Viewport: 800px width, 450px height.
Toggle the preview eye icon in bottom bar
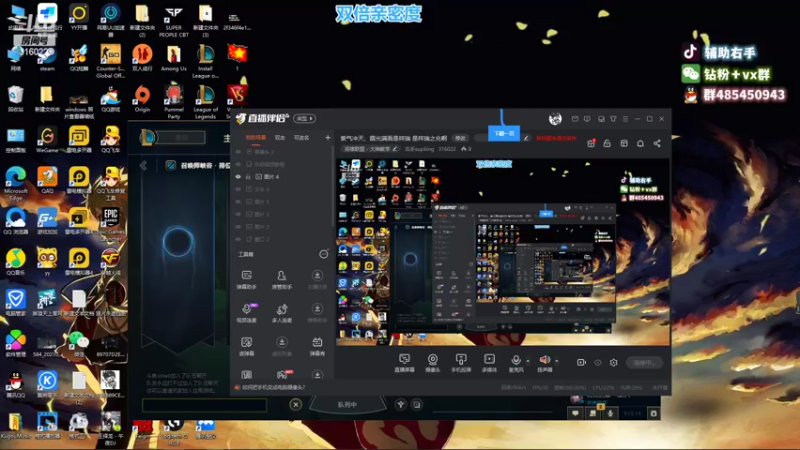pyautogui.click(x=597, y=362)
